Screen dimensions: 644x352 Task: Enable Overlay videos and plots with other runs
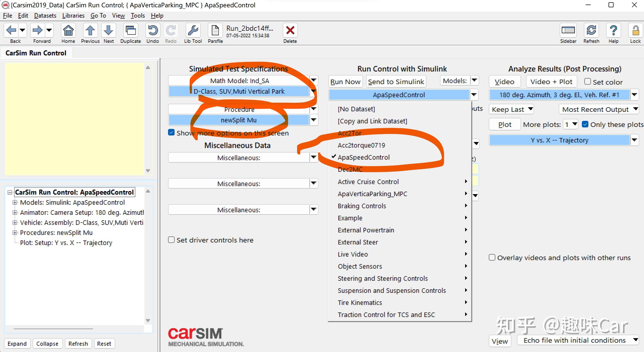(492, 257)
